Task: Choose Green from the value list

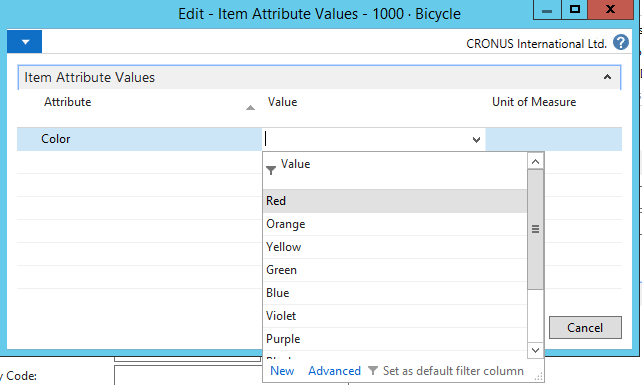Action: [395, 270]
